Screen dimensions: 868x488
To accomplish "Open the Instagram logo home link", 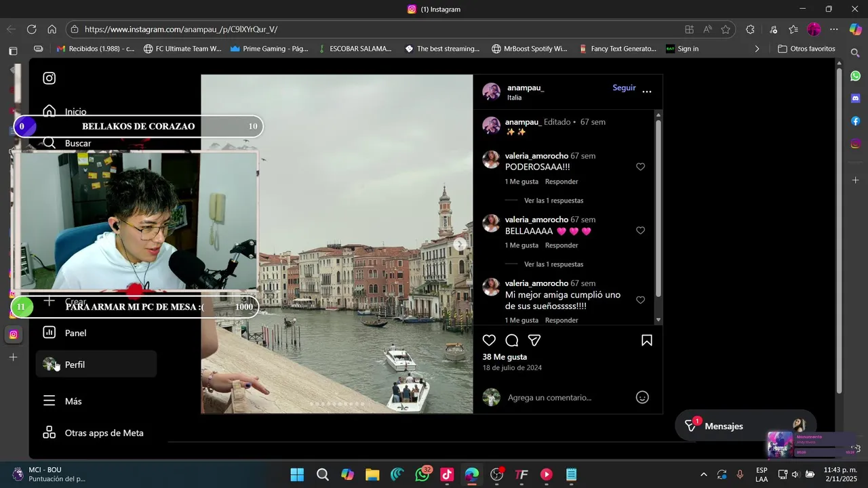I will point(50,78).
